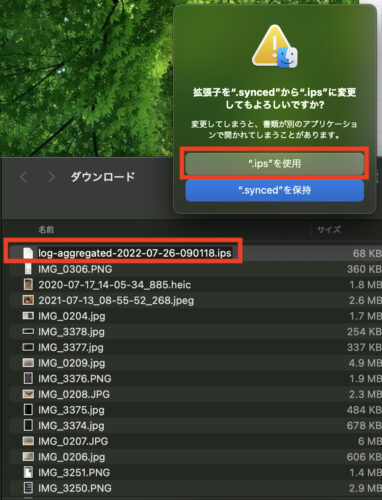
Task: Click the log-aggregated filename text field
Action: coord(135,253)
